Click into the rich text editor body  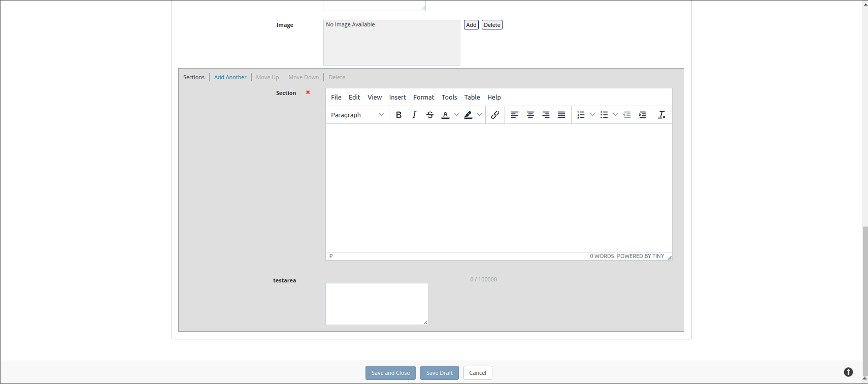click(499, 188)
